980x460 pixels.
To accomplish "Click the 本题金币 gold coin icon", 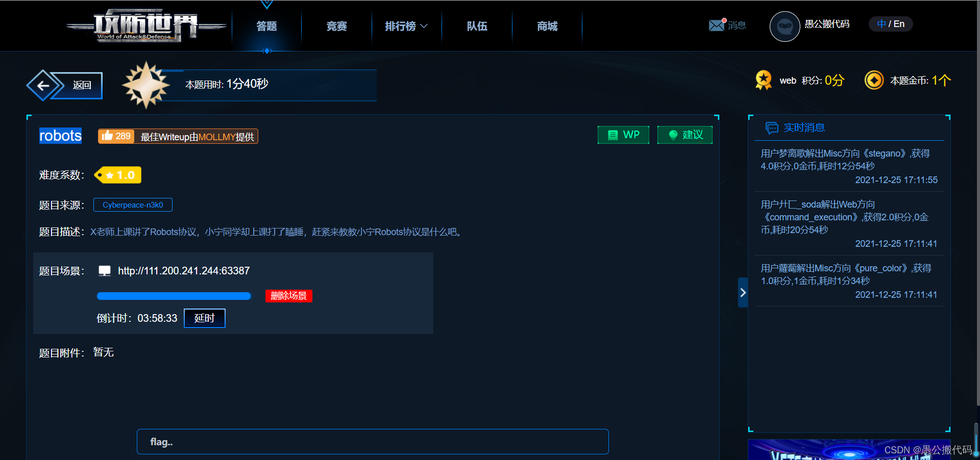I will coord(874,80).
